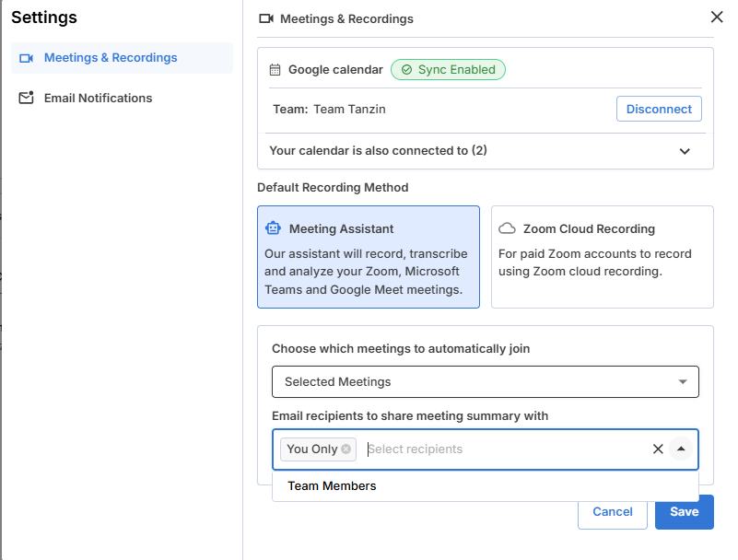Select Meeting Assistant recording method
Viewport: 738px width, 560px height.
(368, 256)
